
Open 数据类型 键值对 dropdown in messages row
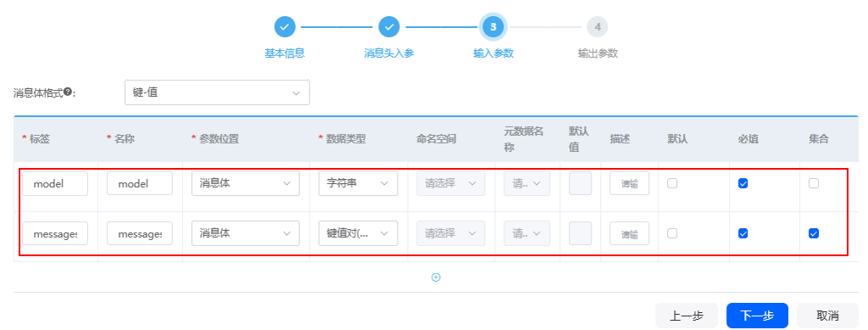click(x=359, y=233)
